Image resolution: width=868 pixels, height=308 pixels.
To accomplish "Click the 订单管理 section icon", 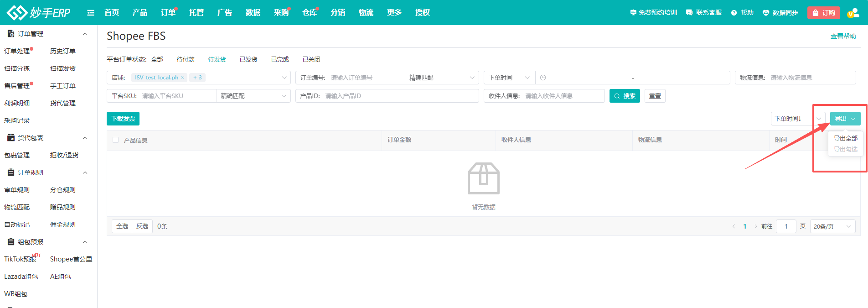I will click(11, 34).
